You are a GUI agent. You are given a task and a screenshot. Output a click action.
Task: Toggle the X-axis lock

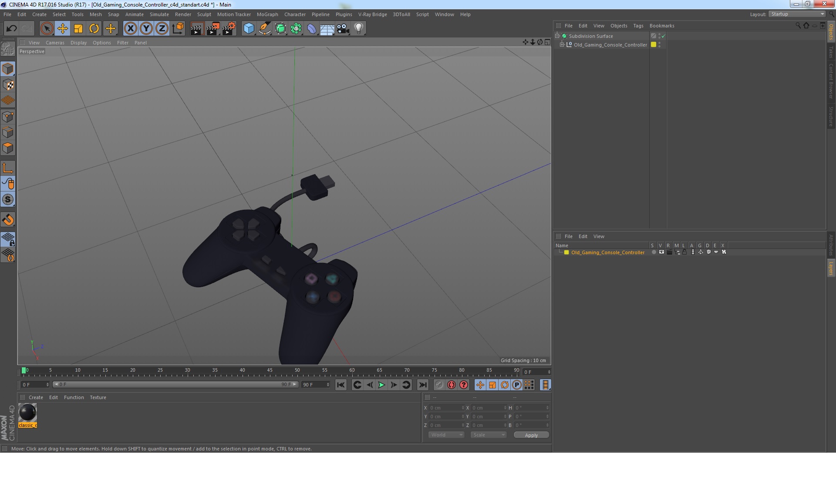pyautogui.click(x=130, y=29)
